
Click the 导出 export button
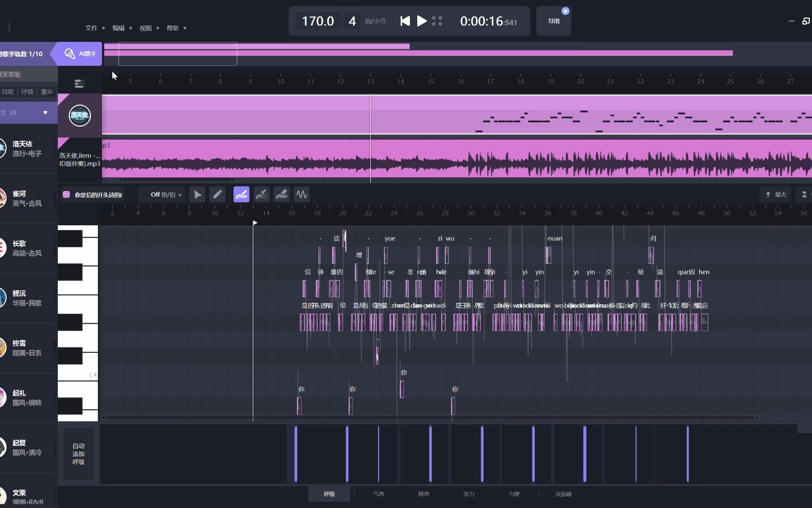coord(553,21)
